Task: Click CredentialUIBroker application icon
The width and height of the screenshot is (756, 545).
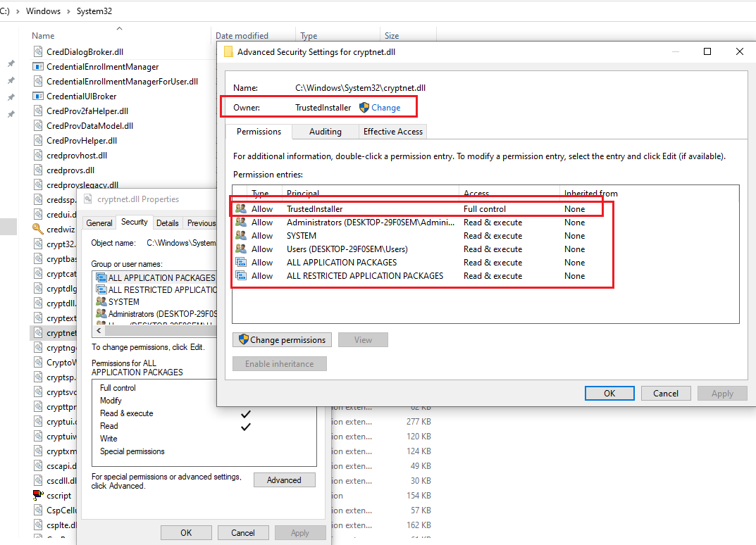Action: [x=37, y=96]
